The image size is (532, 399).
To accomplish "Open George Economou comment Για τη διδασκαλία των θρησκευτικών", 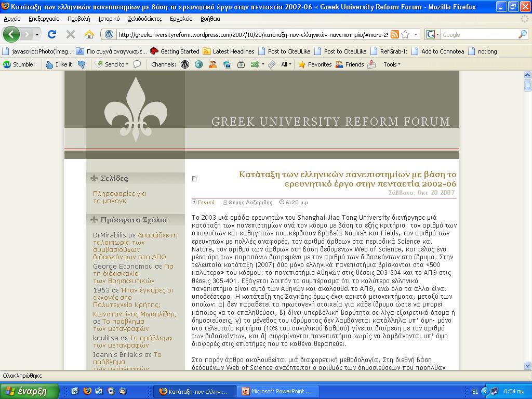I will pyautogui.click(x=133, y=273).
